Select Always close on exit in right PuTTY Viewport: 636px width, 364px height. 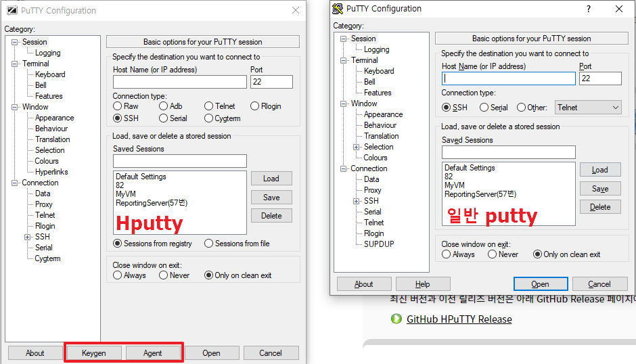pos(446,254)
